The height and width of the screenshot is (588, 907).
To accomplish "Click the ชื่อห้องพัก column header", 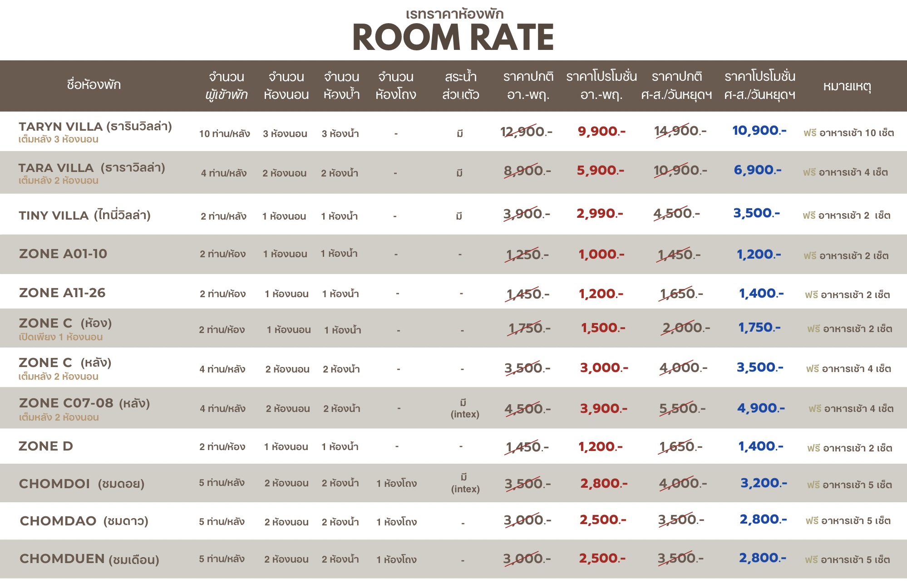I will pyautogui.click(x=94, y=85).
